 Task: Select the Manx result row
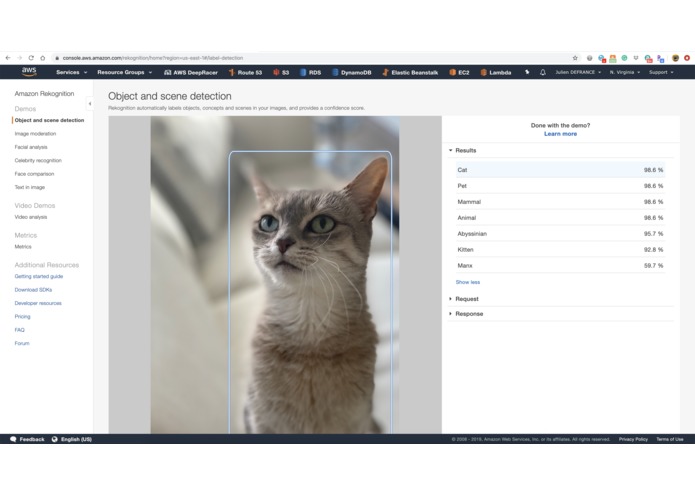pos(560,265)
